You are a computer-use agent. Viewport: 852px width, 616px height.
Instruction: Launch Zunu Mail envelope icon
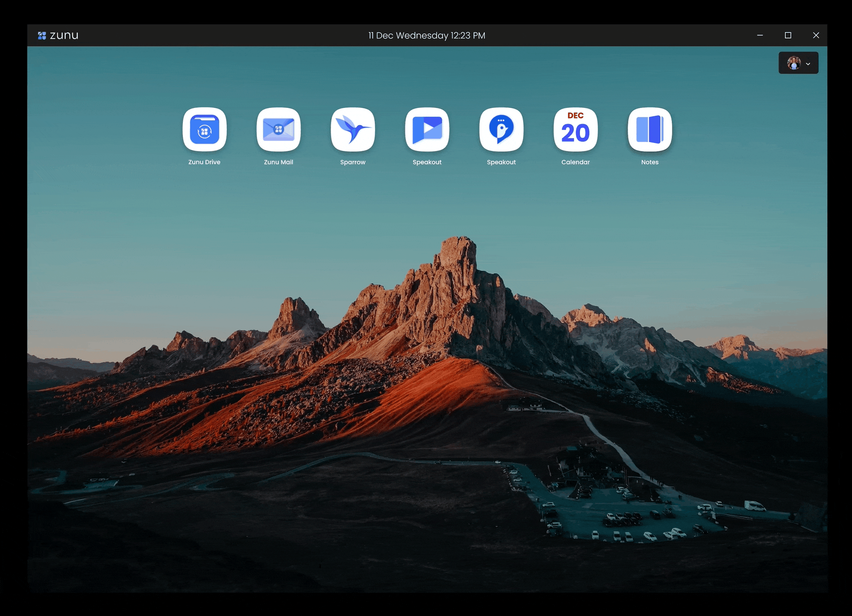[279, 130]
